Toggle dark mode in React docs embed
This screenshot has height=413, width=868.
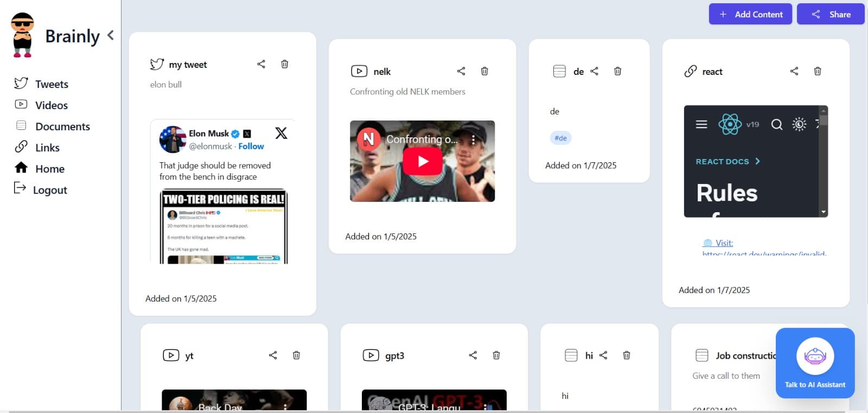tap(799, 124)
